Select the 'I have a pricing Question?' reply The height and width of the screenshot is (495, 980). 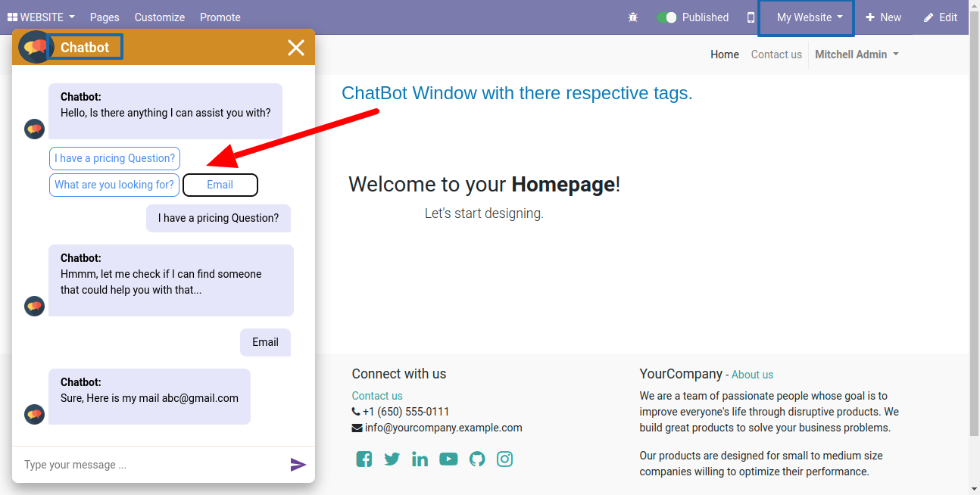(x=114, y=158)
